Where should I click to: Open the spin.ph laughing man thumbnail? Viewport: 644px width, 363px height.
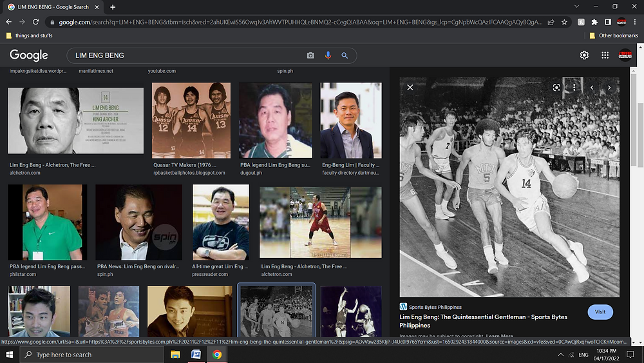139,222
